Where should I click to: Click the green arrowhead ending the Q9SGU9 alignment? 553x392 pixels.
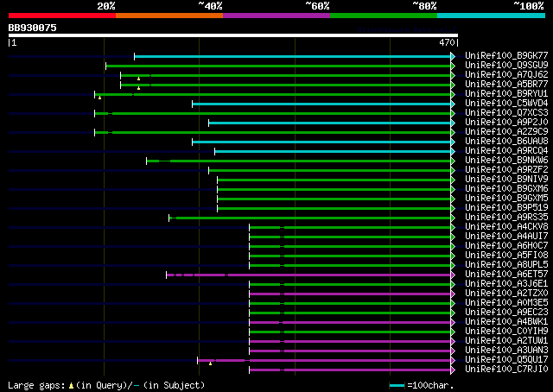[x=453, y=66]
